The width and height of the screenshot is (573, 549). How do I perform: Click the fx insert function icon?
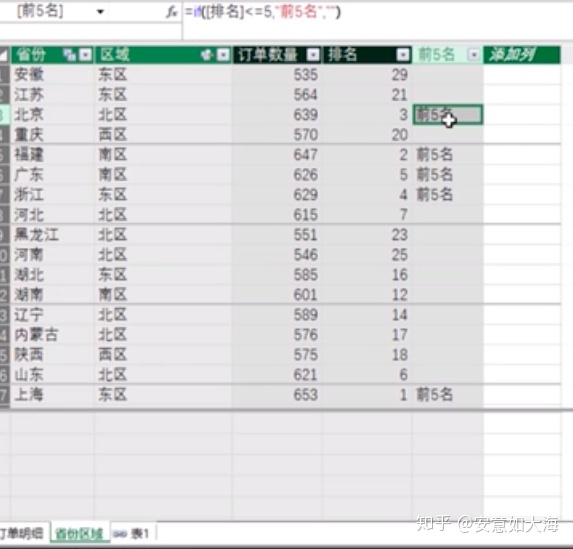pos(171,12)
